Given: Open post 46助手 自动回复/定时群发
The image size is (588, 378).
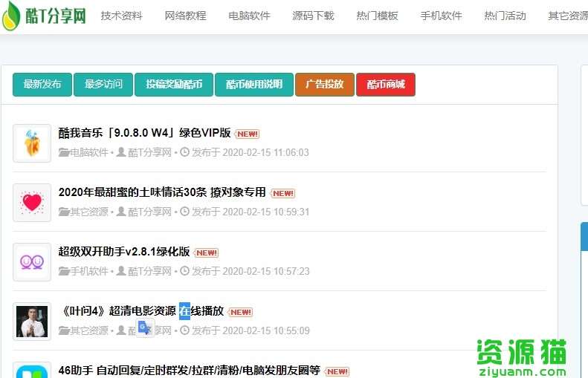Looking at the screenshot, I should (190, 371).
